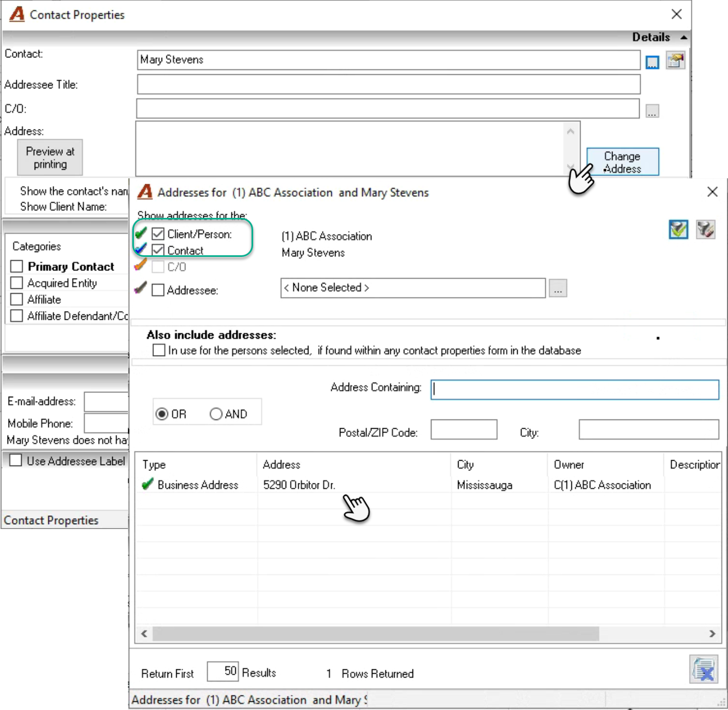Click the Postal/ZIP Code field
The height and width of the screenshot is (710, 728).
[x=464, y=430]
